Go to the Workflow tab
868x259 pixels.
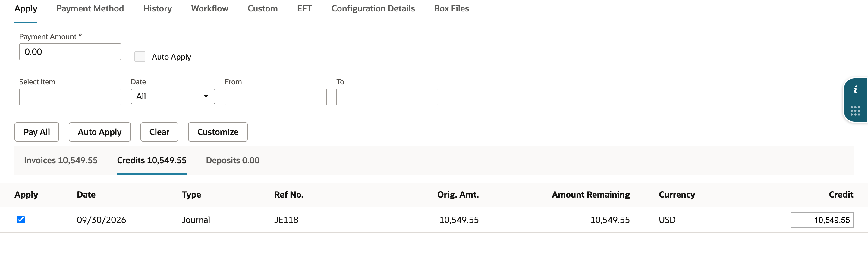pyautogui.click(x=209, y=8)
